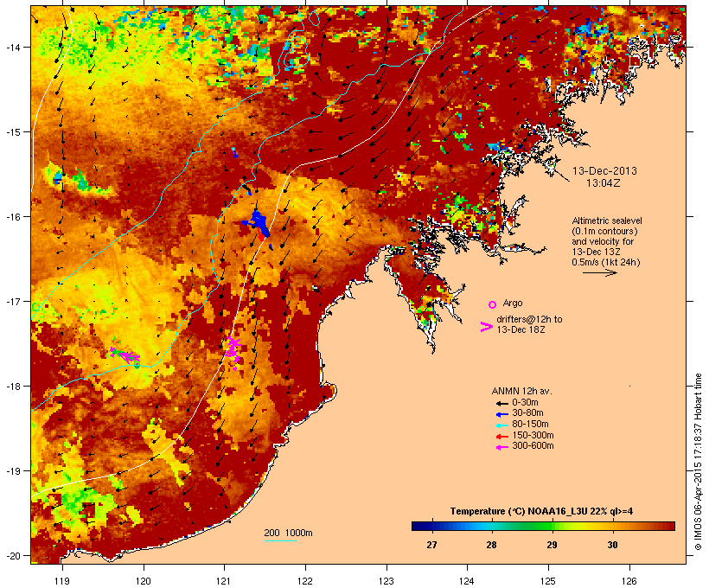Click latitude axis label -20

tap(12, 556)
